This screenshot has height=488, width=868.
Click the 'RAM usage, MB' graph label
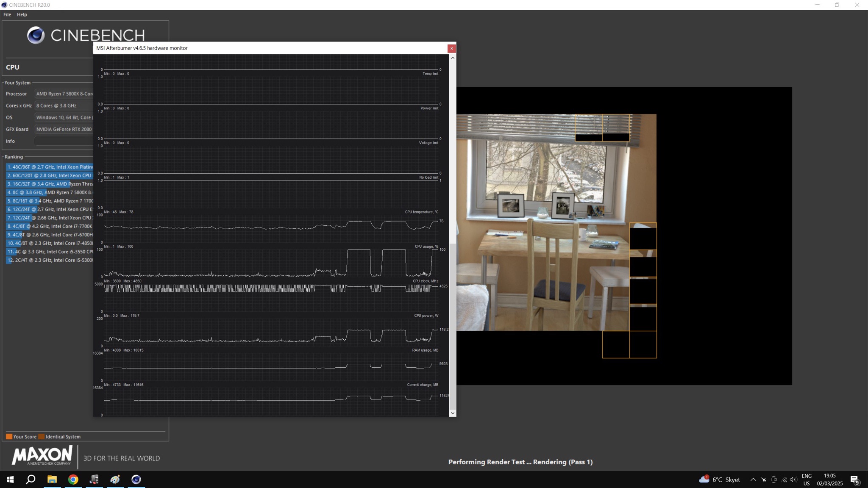tap(425, 350)
